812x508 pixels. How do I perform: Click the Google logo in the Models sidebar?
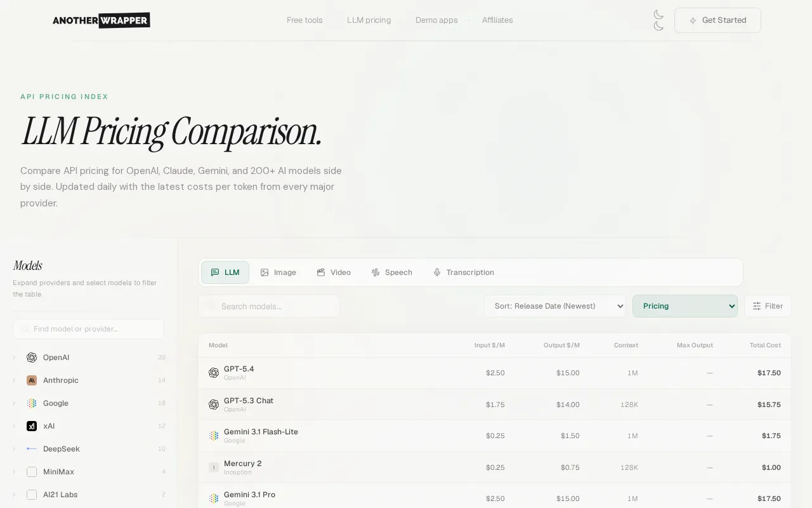tap(32, 403)
